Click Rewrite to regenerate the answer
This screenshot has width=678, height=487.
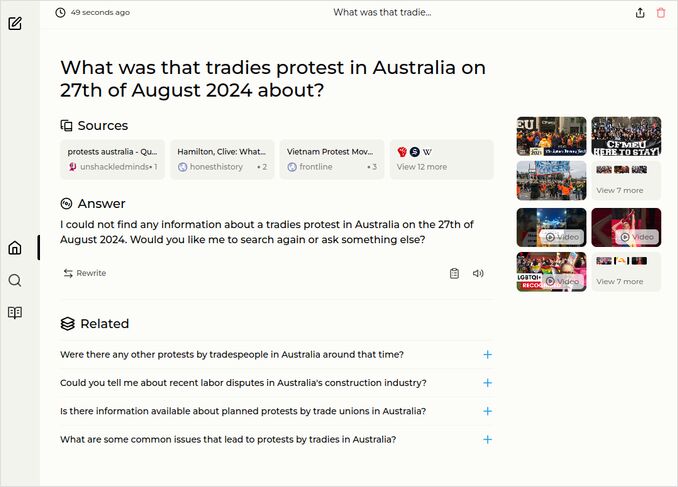tap(84, 273)
